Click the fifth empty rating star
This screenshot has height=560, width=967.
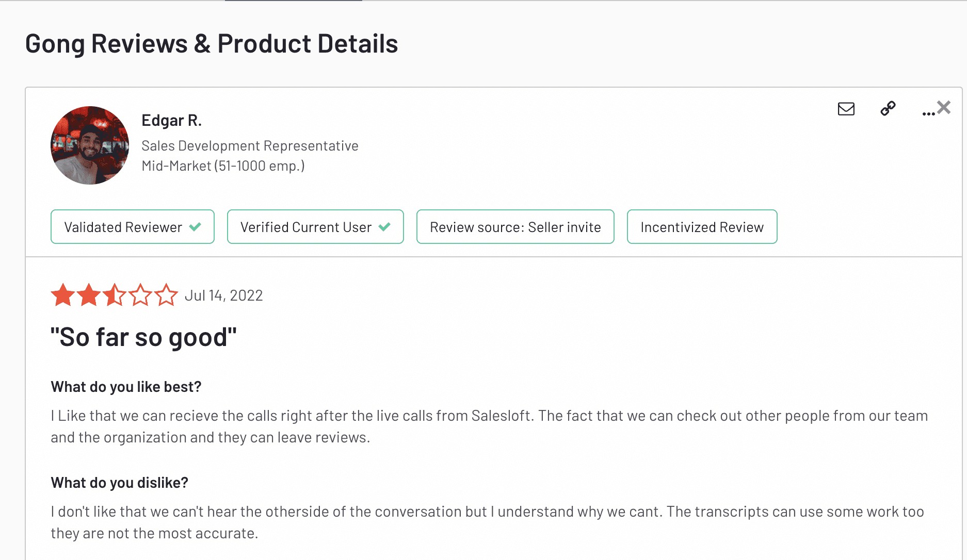click(x=166, y=295)
